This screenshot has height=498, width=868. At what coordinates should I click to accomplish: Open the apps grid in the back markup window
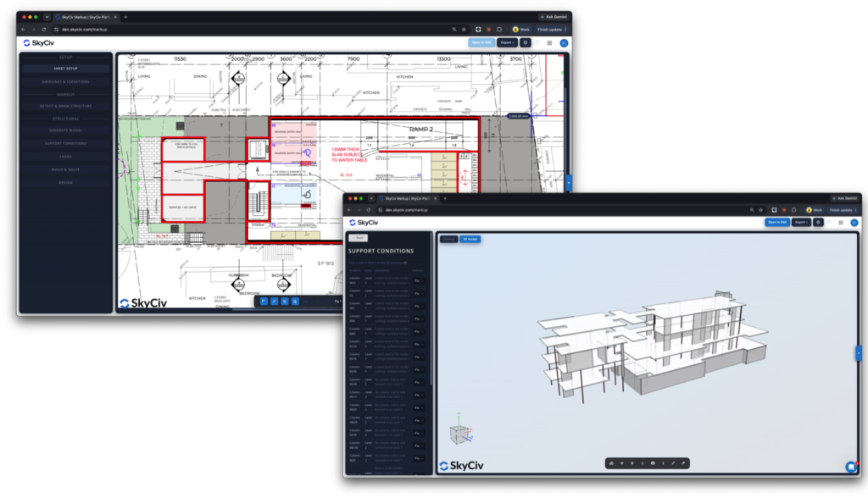pos(549,42)
